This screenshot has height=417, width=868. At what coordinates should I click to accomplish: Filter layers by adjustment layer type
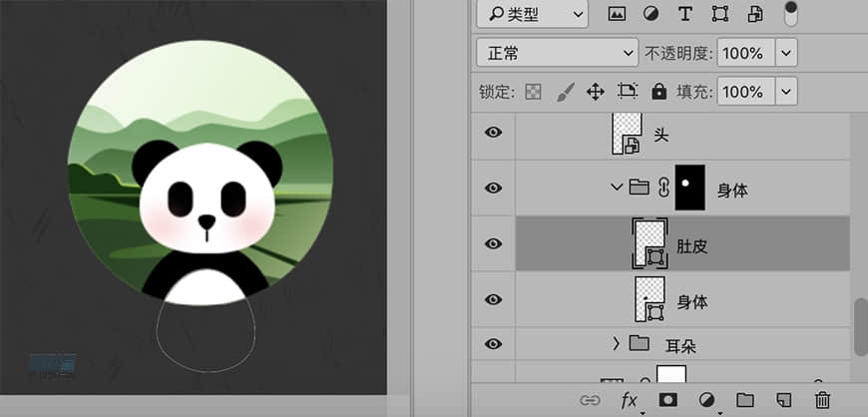pos(651,13)
